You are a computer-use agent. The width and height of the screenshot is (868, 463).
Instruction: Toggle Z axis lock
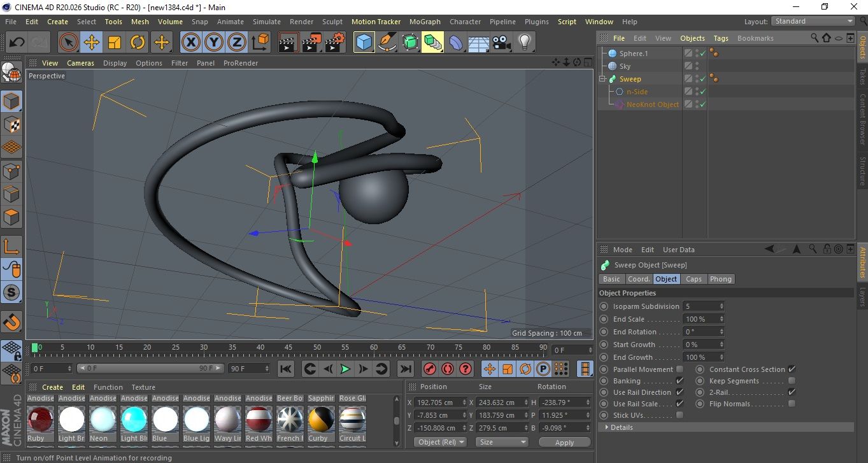pyautogui.click(x=237, y=43)
